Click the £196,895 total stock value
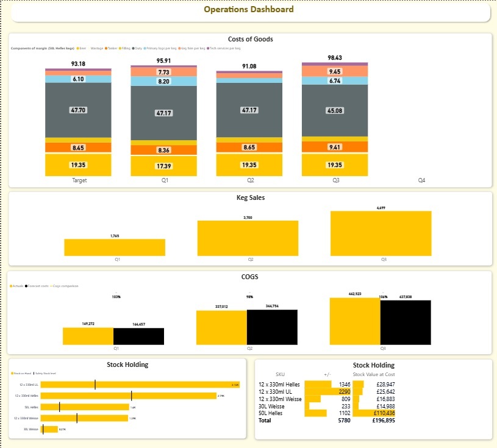 pyautogui.click(x=384, y=421)
